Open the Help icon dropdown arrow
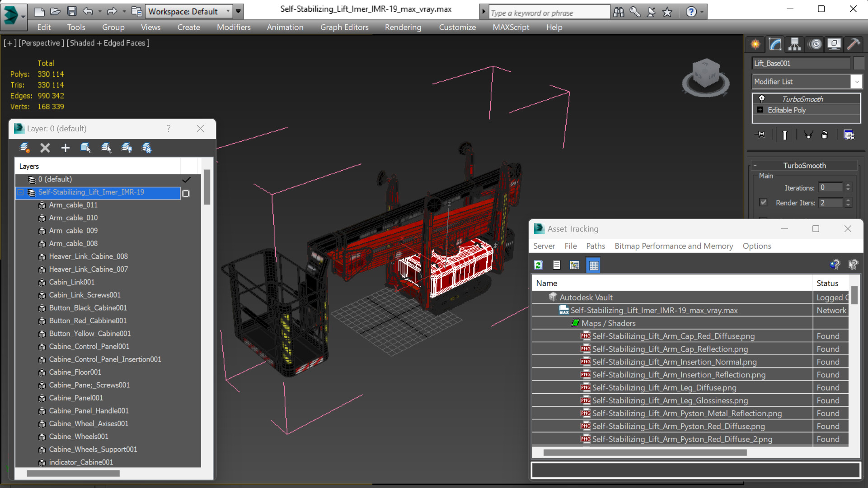The image size is (868, 488). point(702,12)
